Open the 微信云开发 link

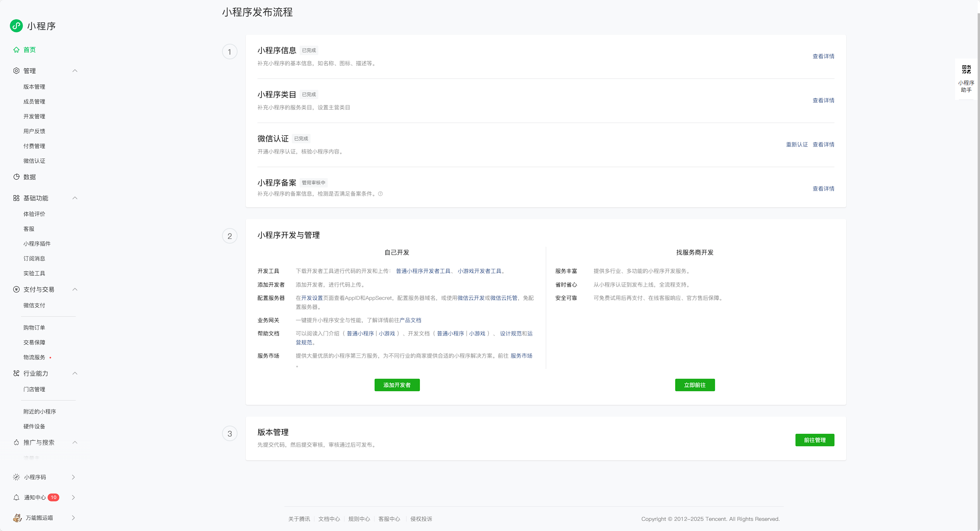[471, 298]
